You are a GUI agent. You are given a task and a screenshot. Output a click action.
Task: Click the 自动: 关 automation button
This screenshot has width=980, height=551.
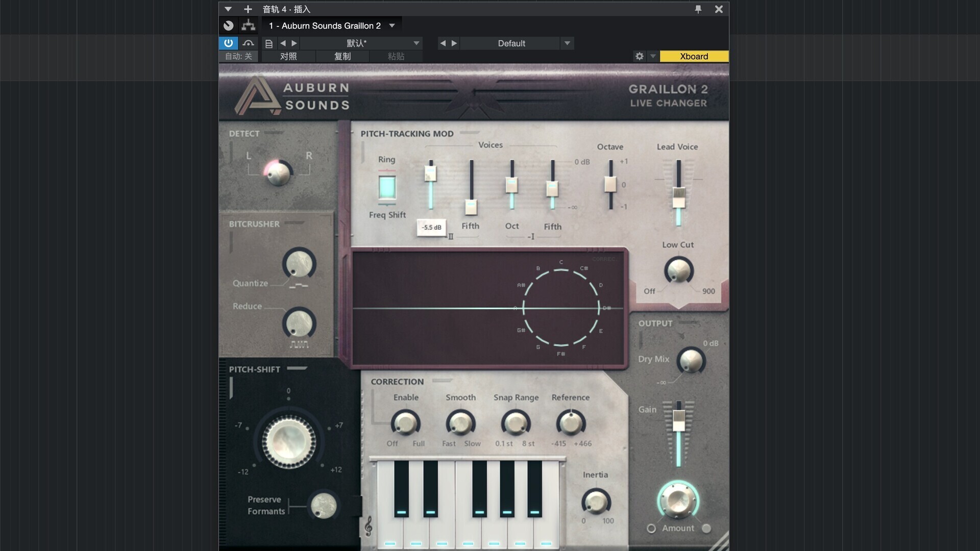point(238,56)
